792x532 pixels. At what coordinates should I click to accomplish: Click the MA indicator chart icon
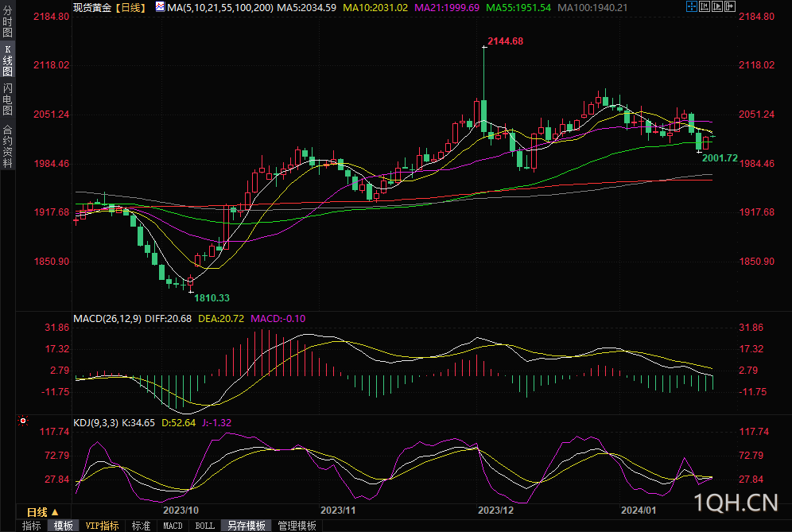[160, 7]
